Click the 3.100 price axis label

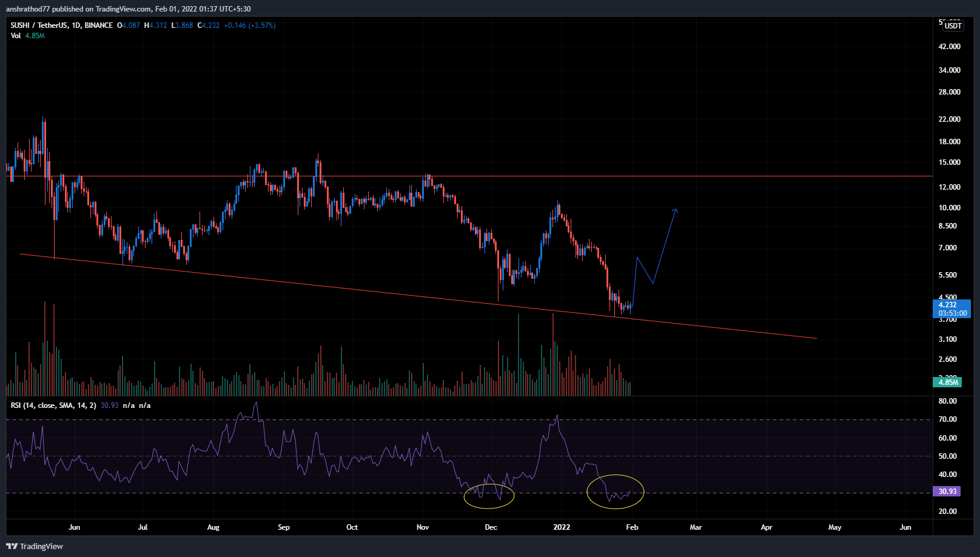tap(948, 339)
